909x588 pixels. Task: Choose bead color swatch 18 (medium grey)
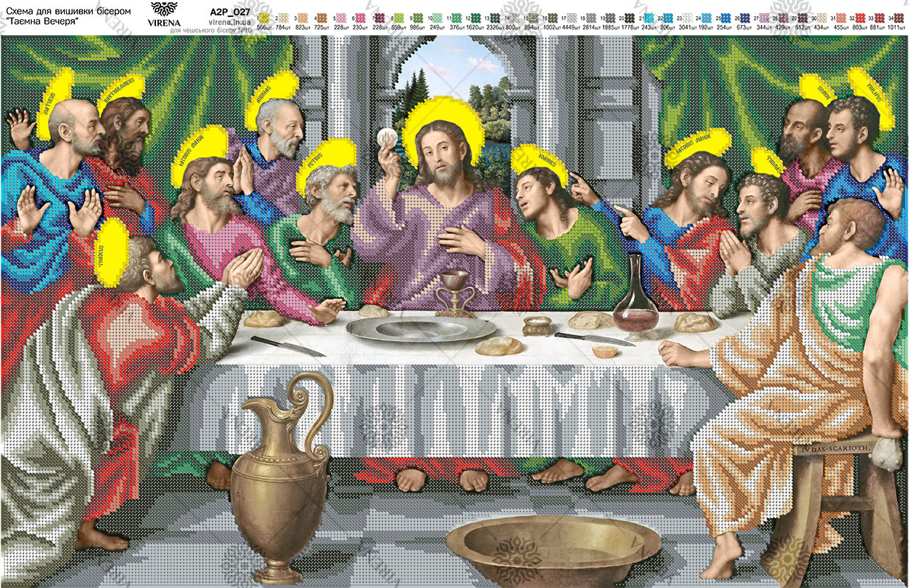coord(591,17)
